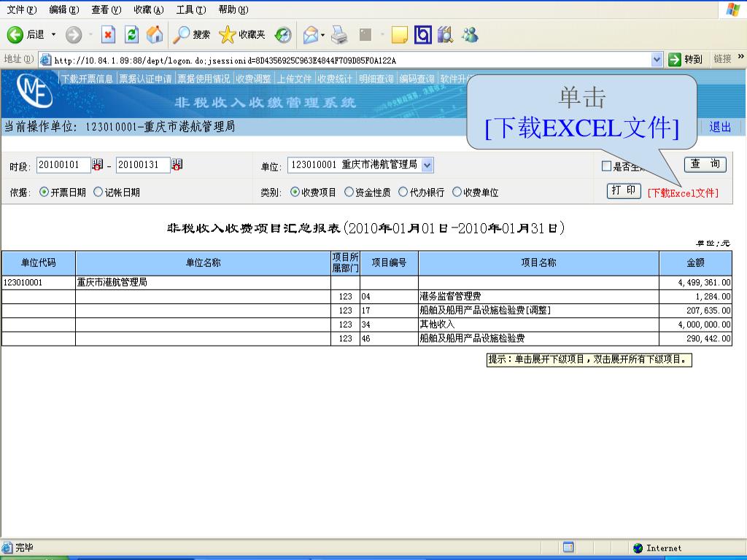Click the 下载Excel文件 link
This screenshot has width=747, height=560.
(683, 192)
